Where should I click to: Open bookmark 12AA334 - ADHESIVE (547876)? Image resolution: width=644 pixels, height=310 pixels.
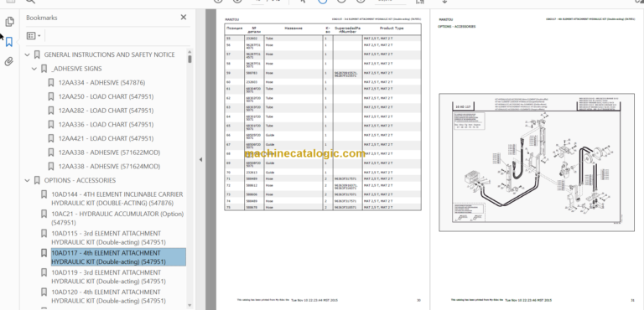[101, 83]
